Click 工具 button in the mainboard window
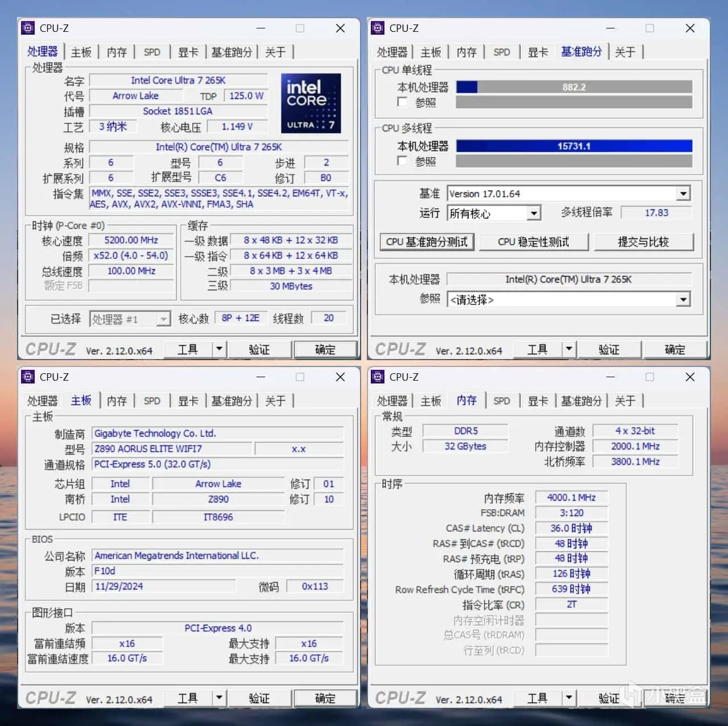 click(x=188, y=698)
